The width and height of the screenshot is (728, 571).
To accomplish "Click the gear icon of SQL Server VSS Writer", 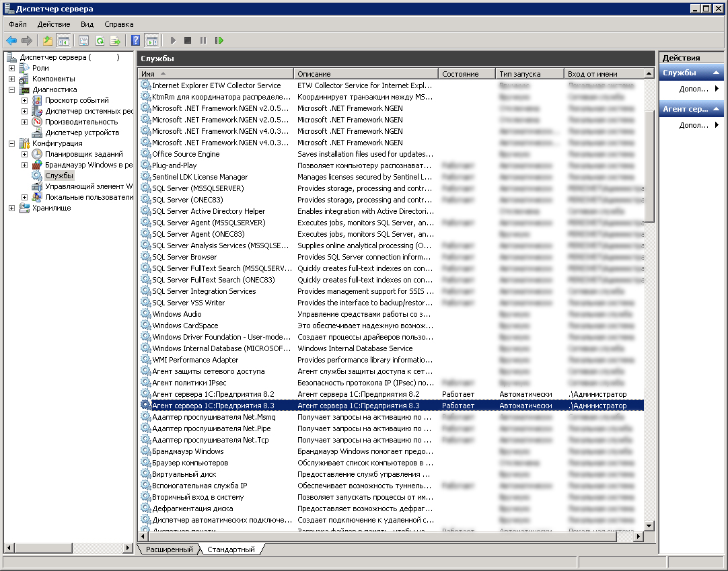I will [x=146, y=302].
